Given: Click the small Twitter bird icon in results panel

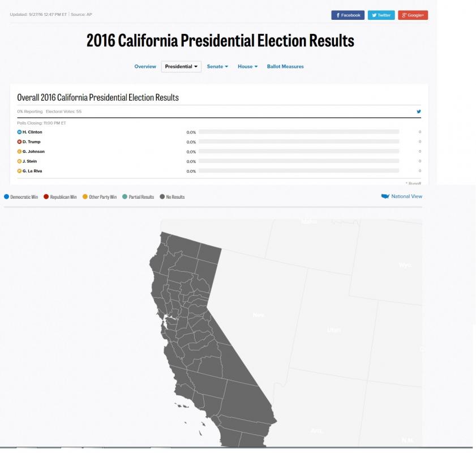Looking at the screenshot, I should coord(419,112).
